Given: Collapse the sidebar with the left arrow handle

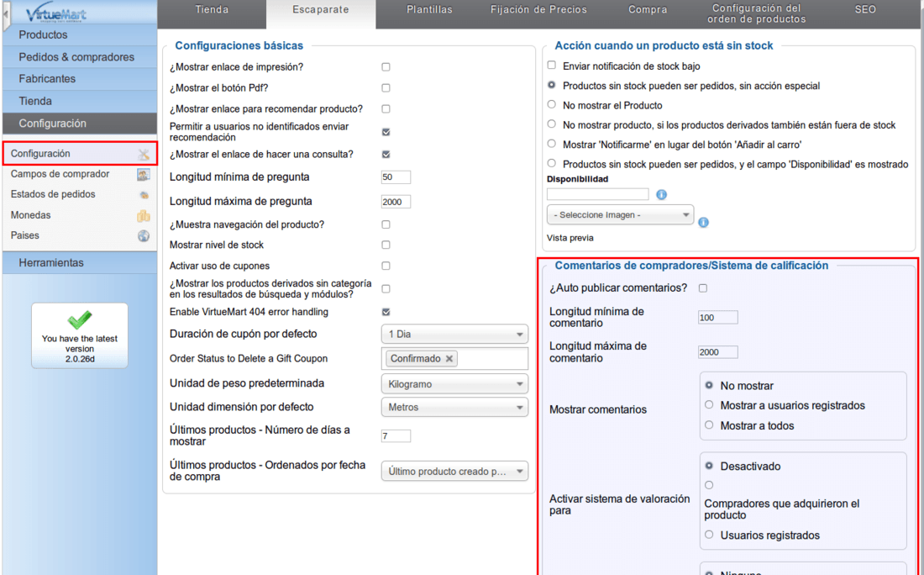Looking at the screenshot, I should point(7,14).
